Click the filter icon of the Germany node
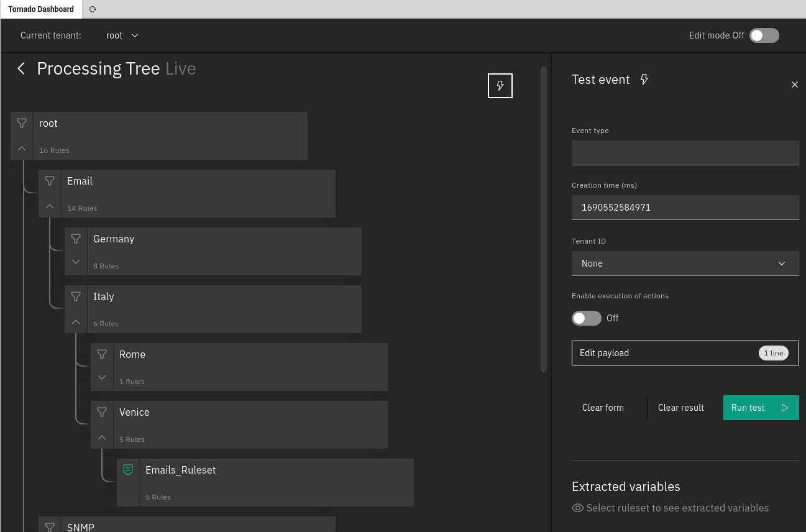The height and width of the screenshot is (532, 806). click(x=76, y=239)
